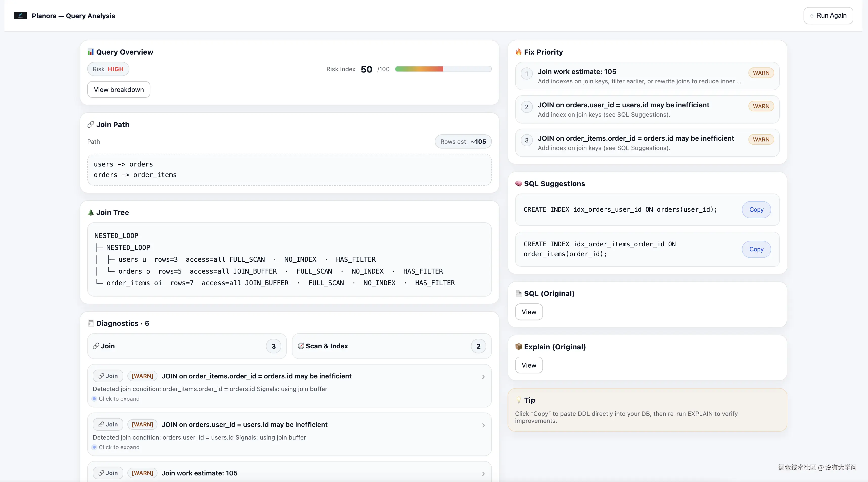Click the Join Path link icon
This screenshot has height=482, width=868.
(91, 125)
